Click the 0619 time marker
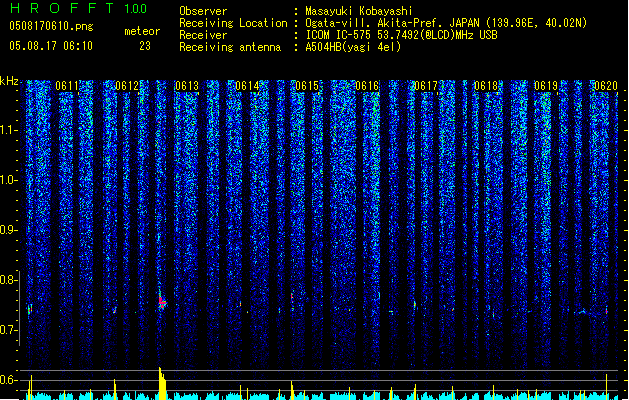 (546, 86)
